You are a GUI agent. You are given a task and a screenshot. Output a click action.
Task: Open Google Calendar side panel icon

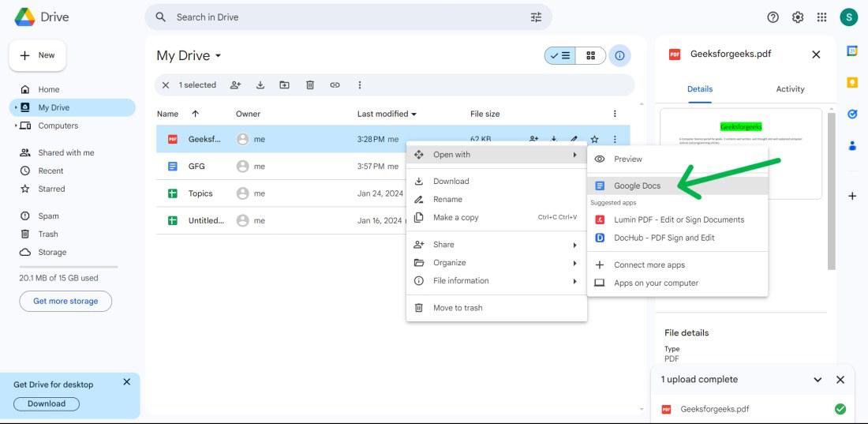[x=852, y=51]
